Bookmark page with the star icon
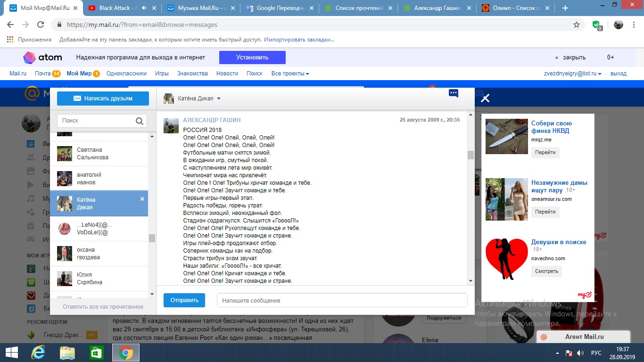 [x=576, y=25]
